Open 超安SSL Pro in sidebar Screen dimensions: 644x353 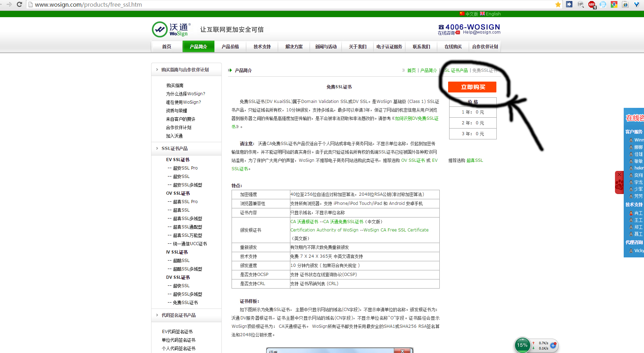tap(185, 168)
